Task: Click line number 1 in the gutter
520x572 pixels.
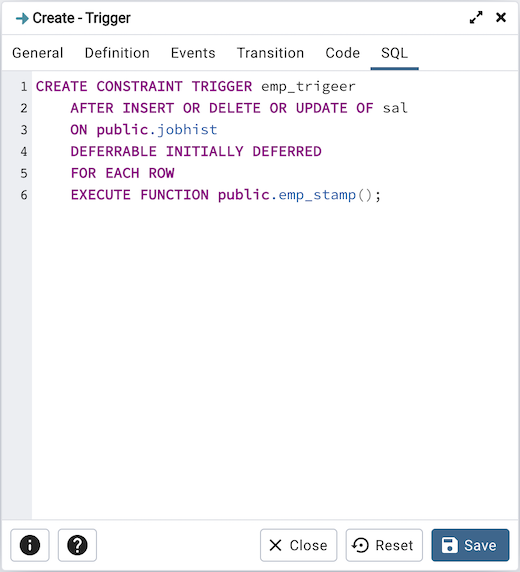Action: (24, 86)
